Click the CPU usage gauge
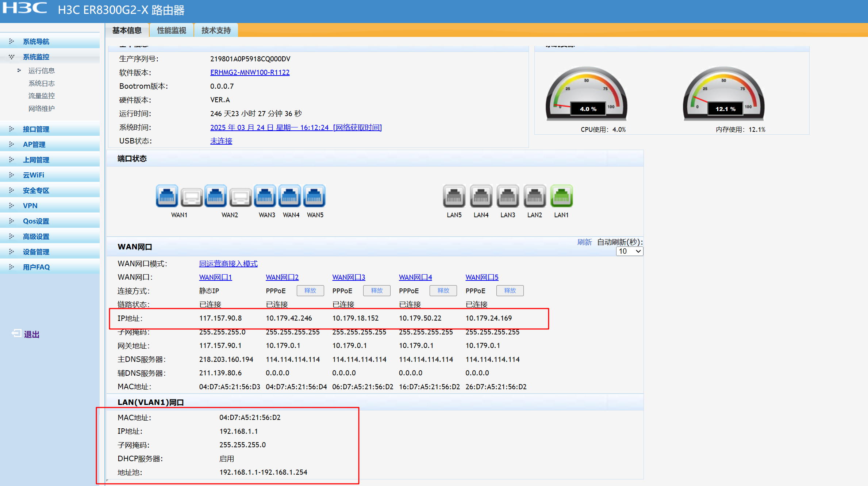Screen dimensions: 868x486 586,94
